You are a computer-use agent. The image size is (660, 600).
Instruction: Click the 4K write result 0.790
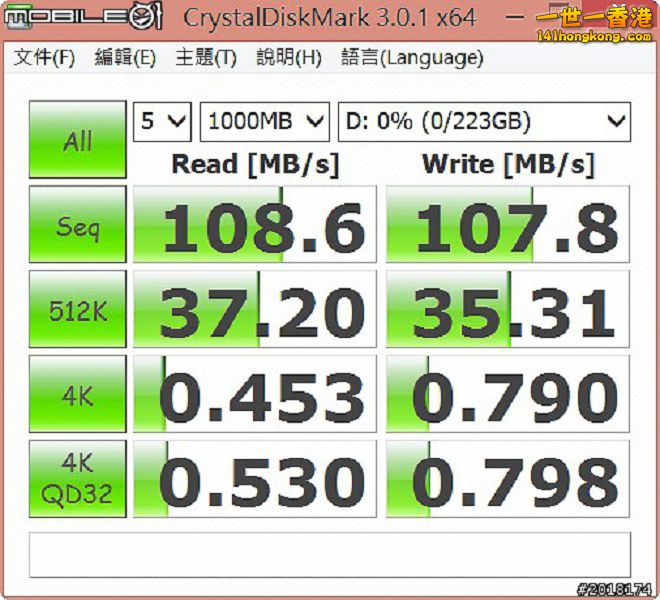(x=508, y=396)
